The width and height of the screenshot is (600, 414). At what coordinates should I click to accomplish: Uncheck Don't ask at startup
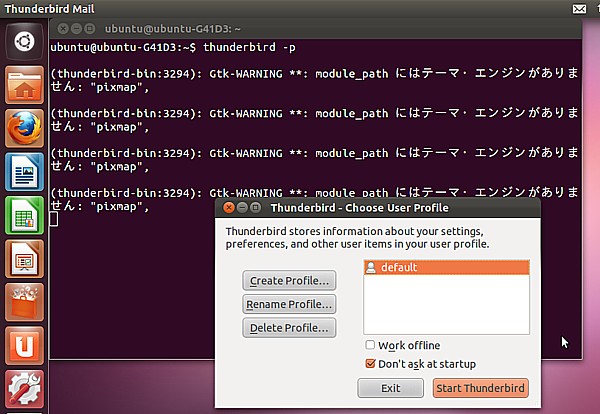pyautogui.click(x=370, y=363)
